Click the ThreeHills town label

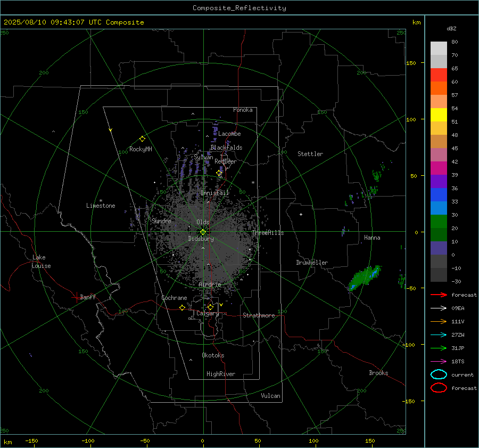(x=268, y=233)
